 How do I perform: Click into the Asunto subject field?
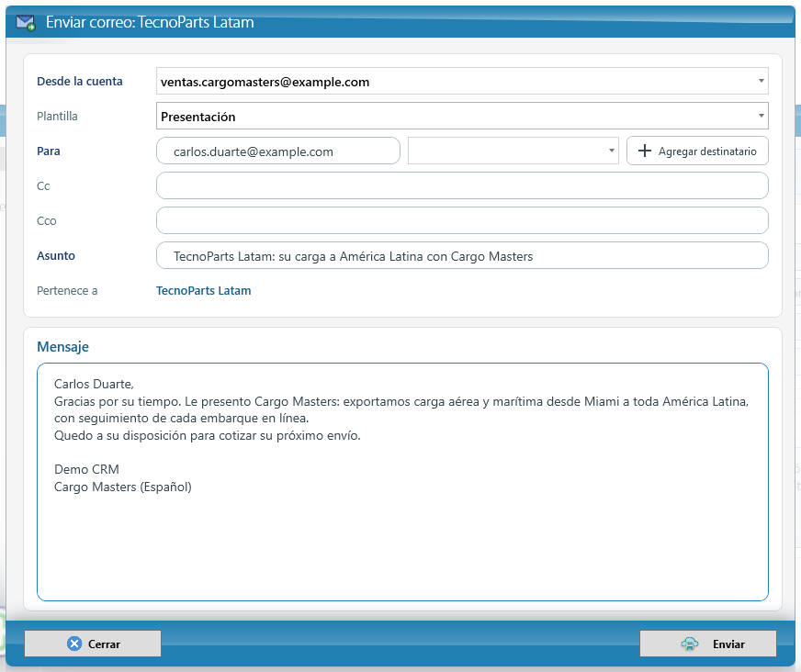[x=462, y=255]
